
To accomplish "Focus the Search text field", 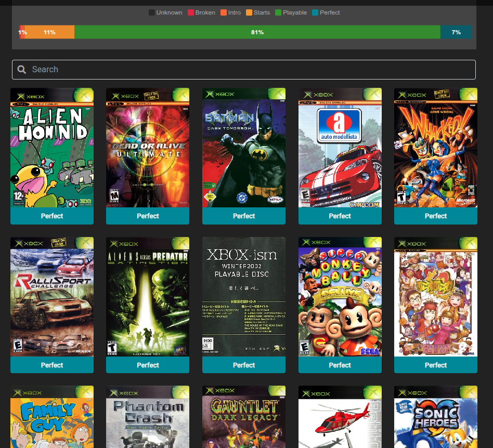I will [250, 70].
